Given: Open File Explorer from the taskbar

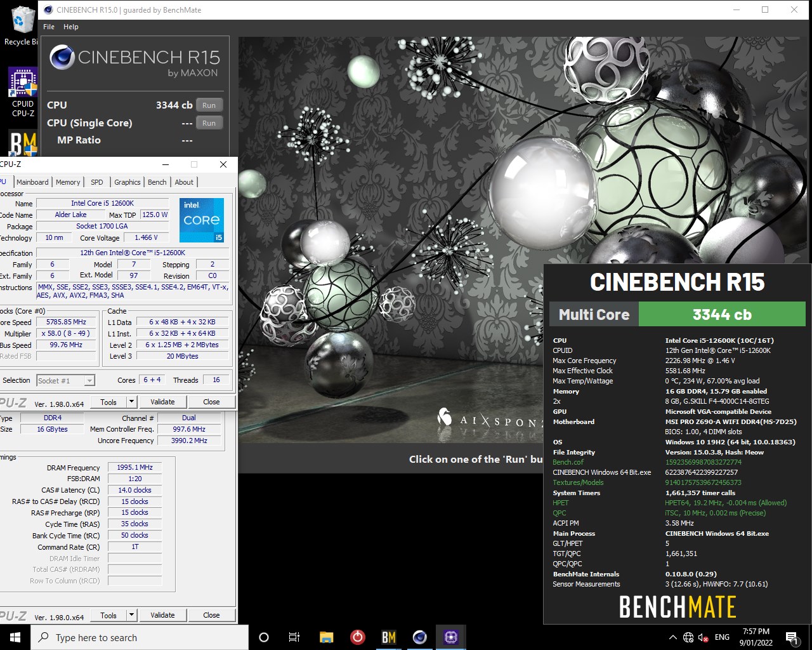Looking at the screenshot, I should [x=326, y=637].
